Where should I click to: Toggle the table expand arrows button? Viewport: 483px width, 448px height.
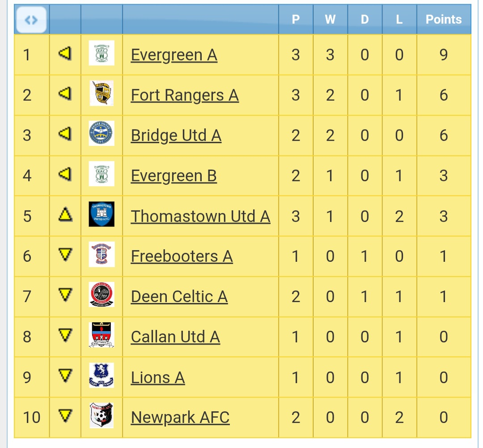click(x=31, y=20)
